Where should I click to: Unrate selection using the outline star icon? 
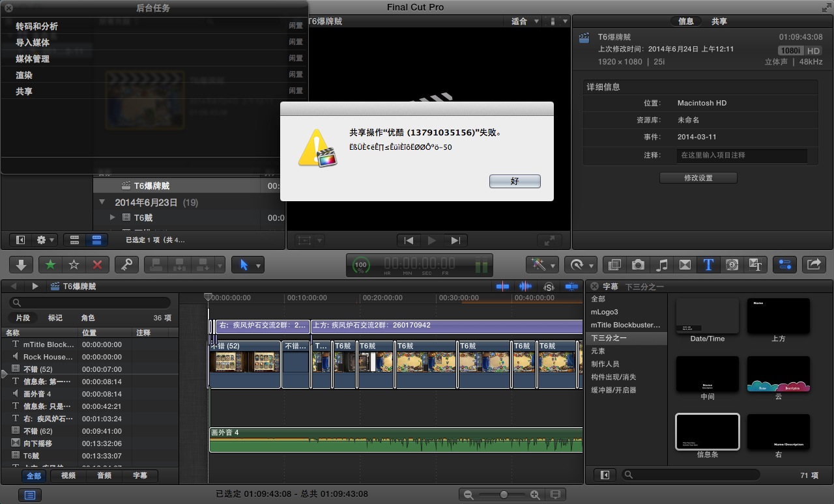(x=74, y=264)
